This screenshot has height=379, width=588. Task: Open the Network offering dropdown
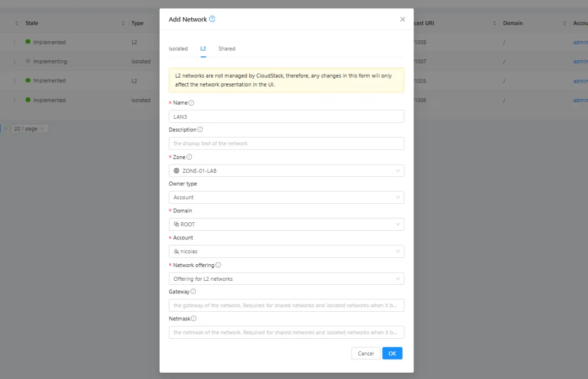click(x=286, y=279)
